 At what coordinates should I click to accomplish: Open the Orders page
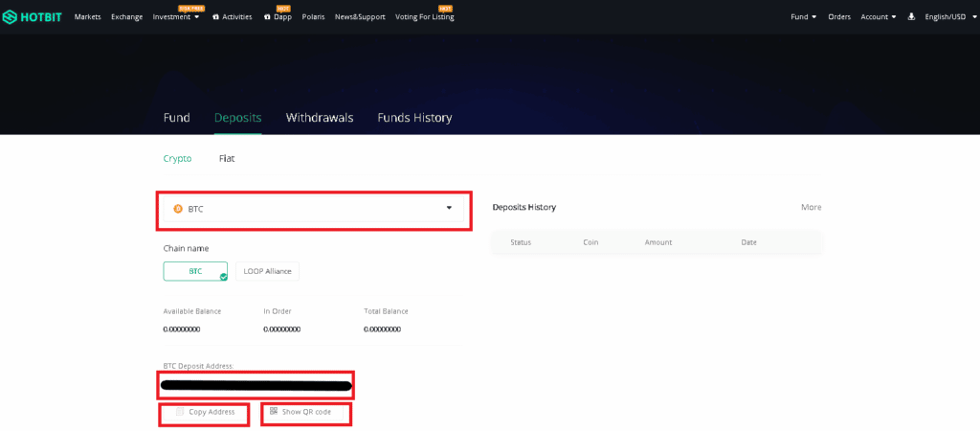tap(839, 17)
